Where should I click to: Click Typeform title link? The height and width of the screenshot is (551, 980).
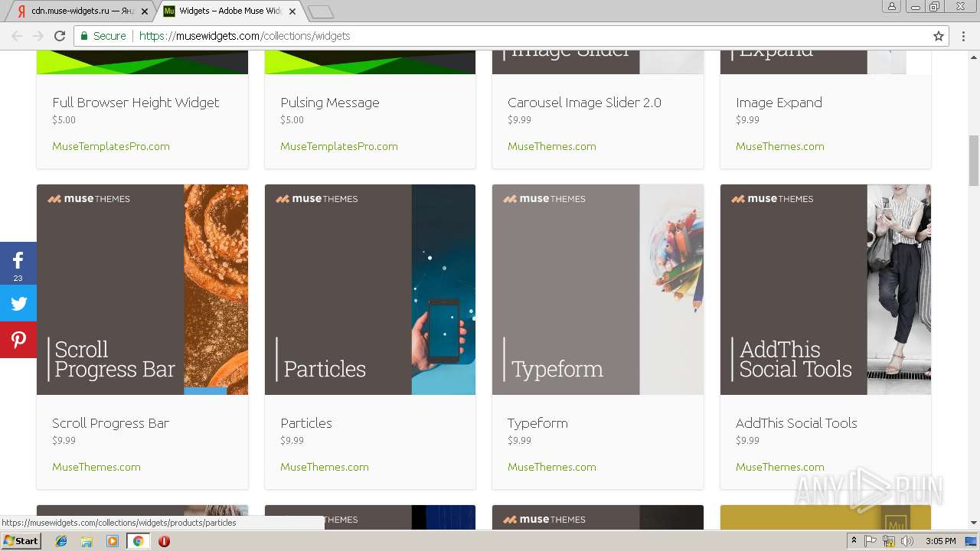click(537, 423)
